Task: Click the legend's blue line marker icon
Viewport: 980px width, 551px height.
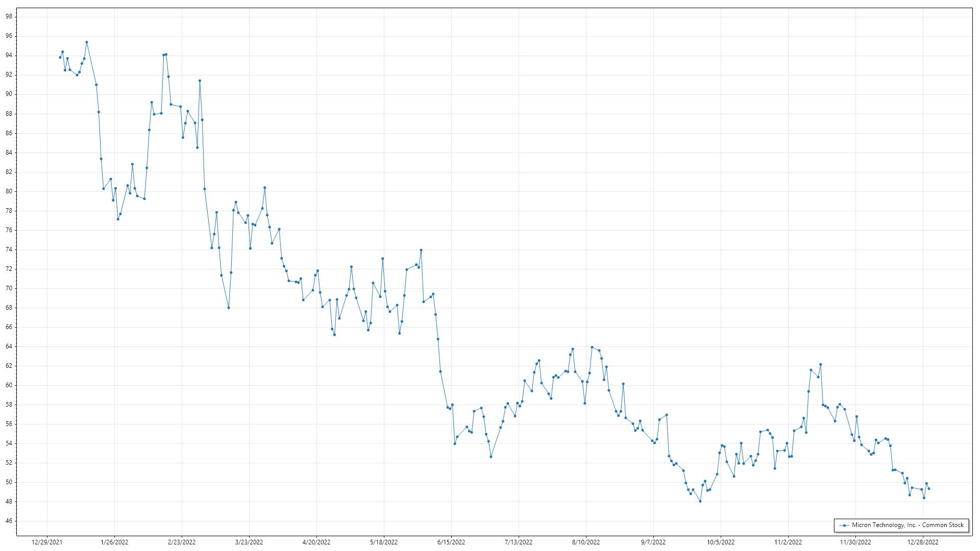Action: [x=845, y=525]
